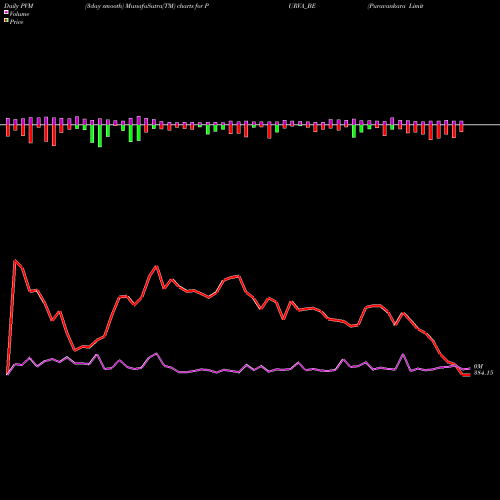Viewport: 500px width, 500px height.
Task: Click the 'URVA_BE' symbol text
Action: (x=302, y=6)
